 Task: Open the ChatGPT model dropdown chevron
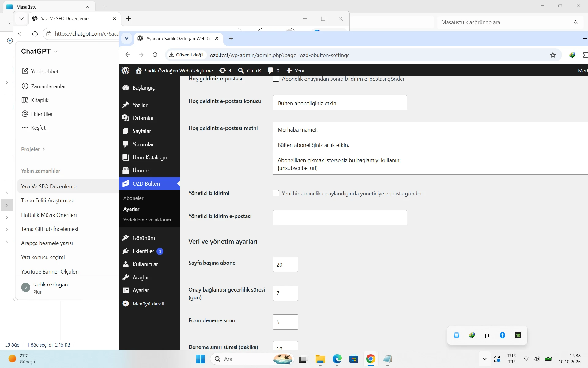[x=55, y=52]
